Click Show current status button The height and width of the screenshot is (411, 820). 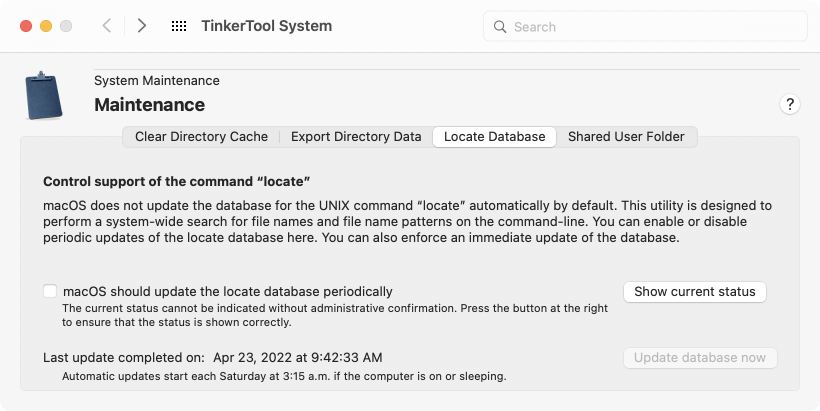pyautogui.click(x=694, y=292)
